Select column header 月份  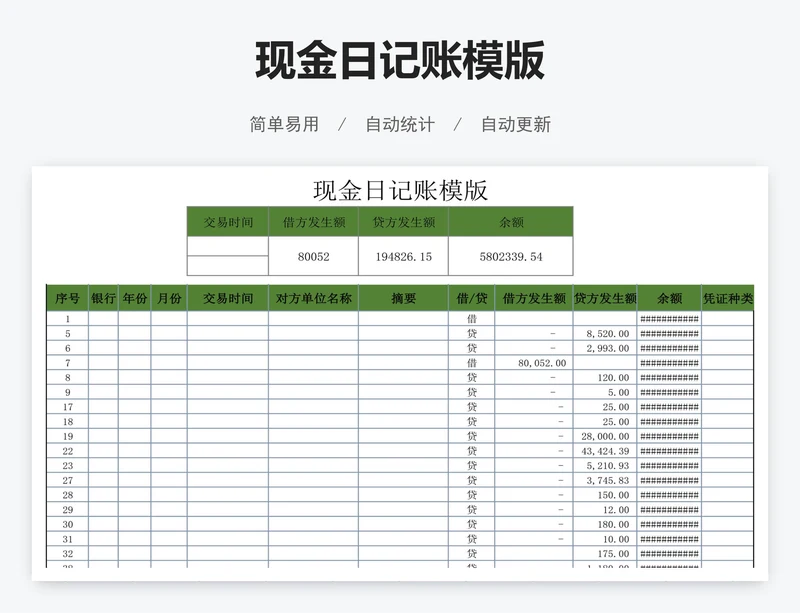pos(169,298)
